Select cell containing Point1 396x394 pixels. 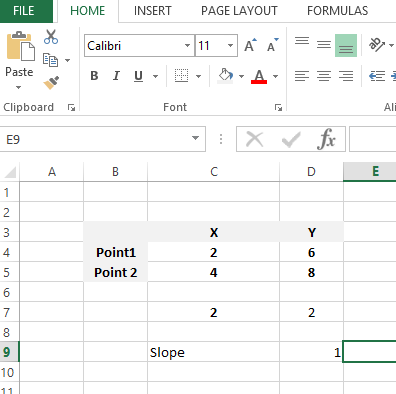(x=115, y=252)
